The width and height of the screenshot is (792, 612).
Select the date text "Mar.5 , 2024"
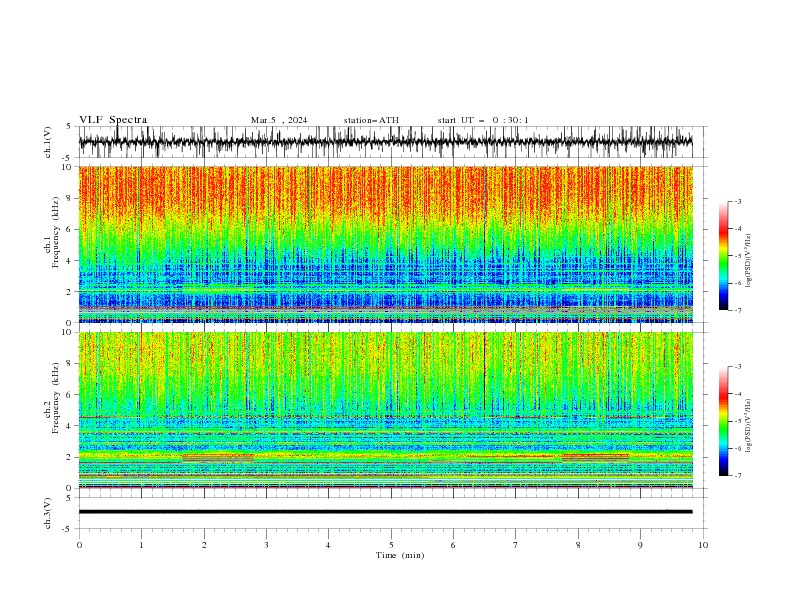(x=279, y=120)
